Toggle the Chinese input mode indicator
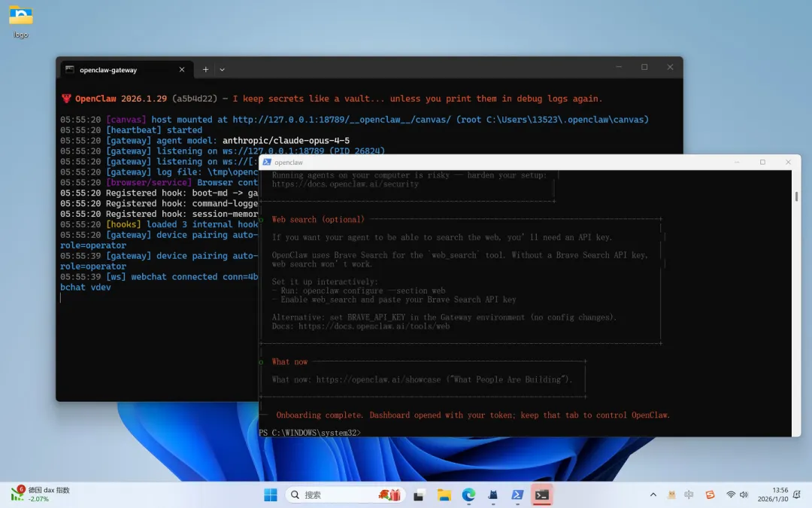Viewport: 812px width, 508px height. coord(688,495)
